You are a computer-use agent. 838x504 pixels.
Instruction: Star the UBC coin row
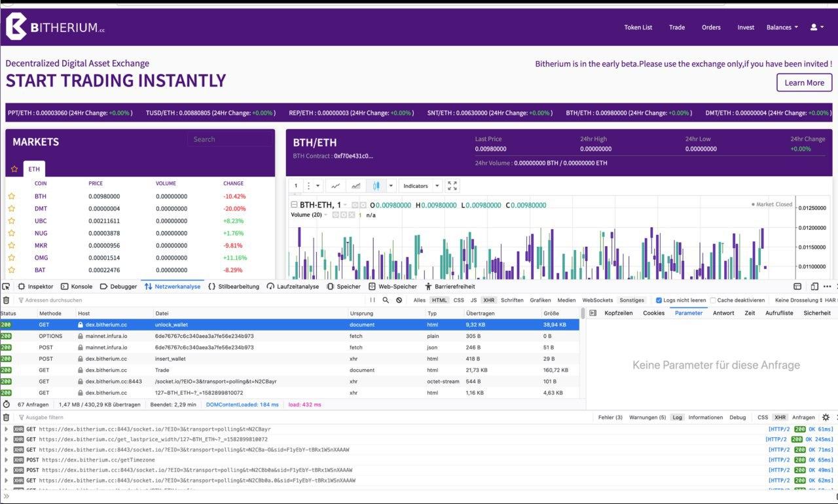[x=11, y=221]
